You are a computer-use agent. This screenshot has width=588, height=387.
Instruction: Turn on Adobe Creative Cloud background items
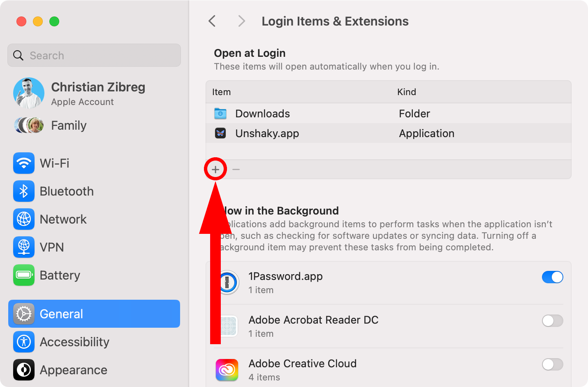click(552, 364)
